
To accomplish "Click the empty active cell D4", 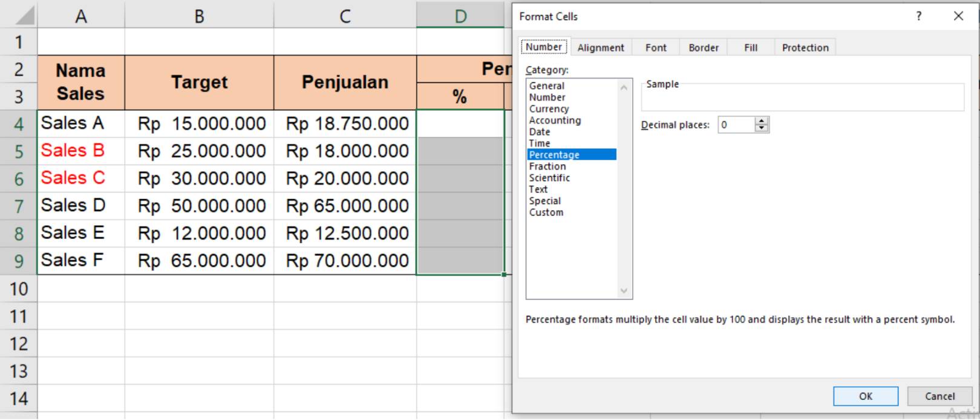I will [460, 123].
